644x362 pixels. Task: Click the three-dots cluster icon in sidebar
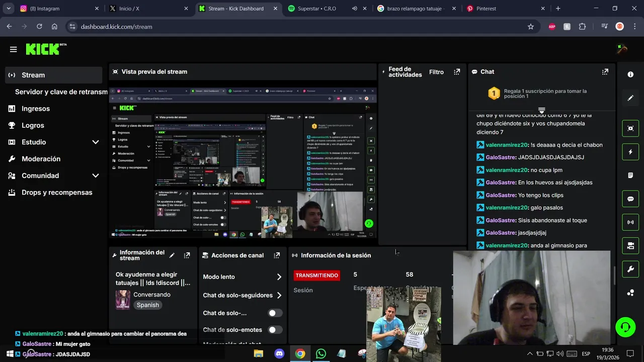630,293
